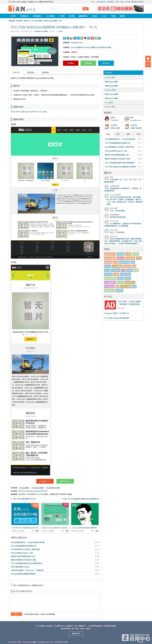Click the 天兴工作室 site logo
The image size is (152, 644).
(x=22, y=9)
